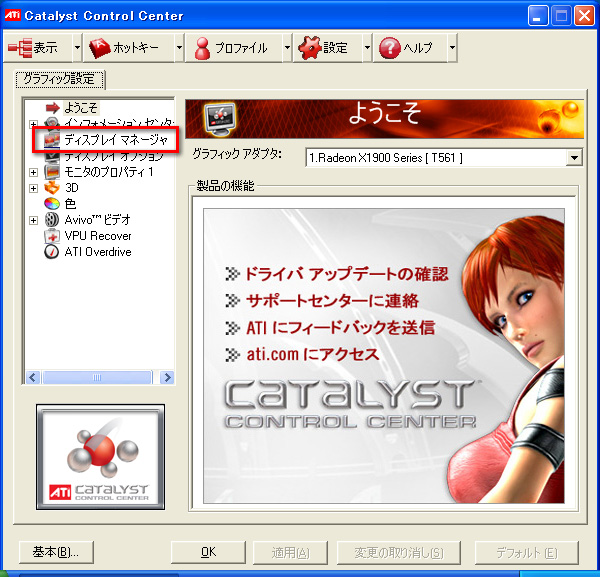Image resolution: width=600 pixels, height=577 pixels.
Task: Select the 3D tree entry label
Action: [x=72, y=188]
